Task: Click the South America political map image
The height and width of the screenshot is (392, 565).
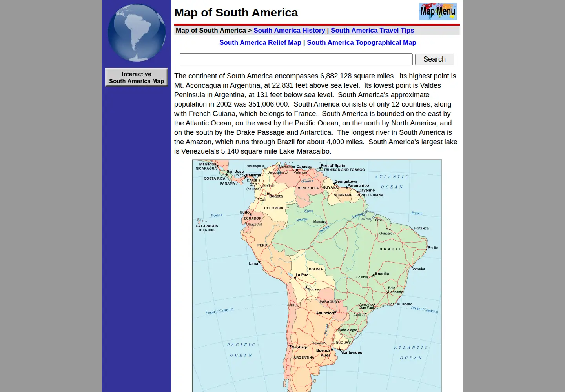Action: [317, 276]
